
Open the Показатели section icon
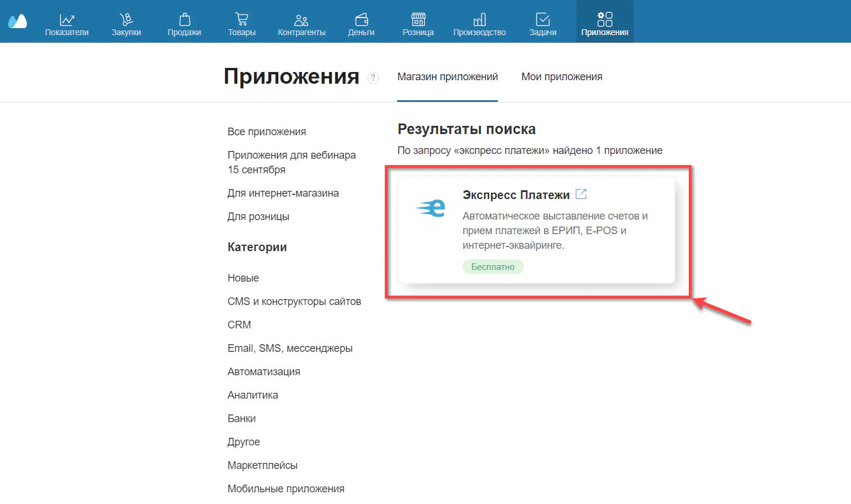(66, 16)
